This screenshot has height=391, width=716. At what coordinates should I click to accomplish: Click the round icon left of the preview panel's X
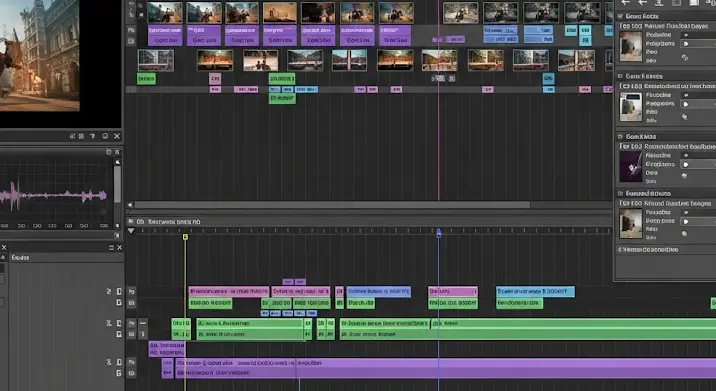[x=105, y=136]
